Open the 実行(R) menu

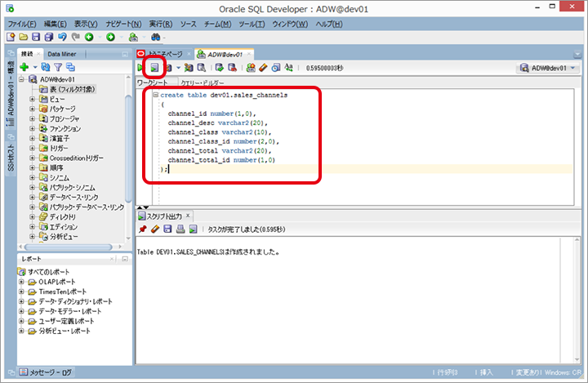162,24
